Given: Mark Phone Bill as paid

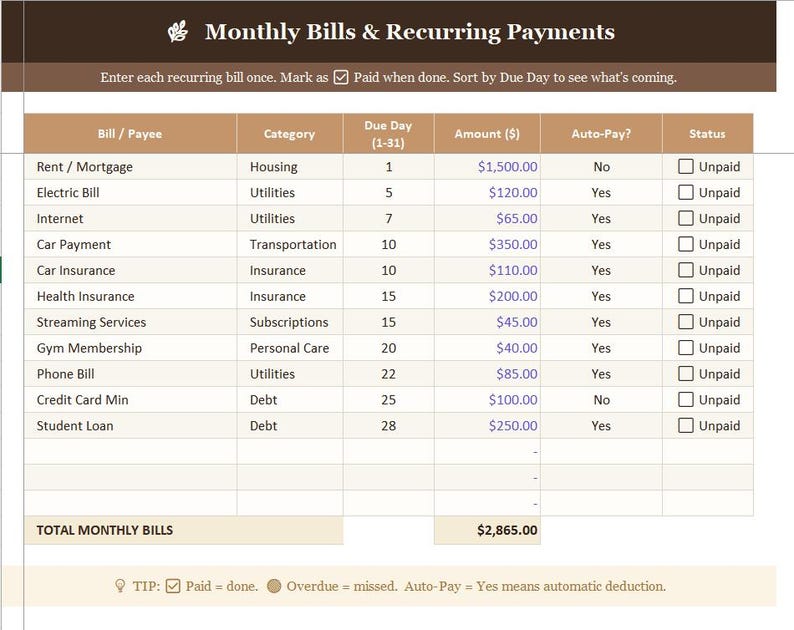Looking at the screenshot, I should (685, 373).
